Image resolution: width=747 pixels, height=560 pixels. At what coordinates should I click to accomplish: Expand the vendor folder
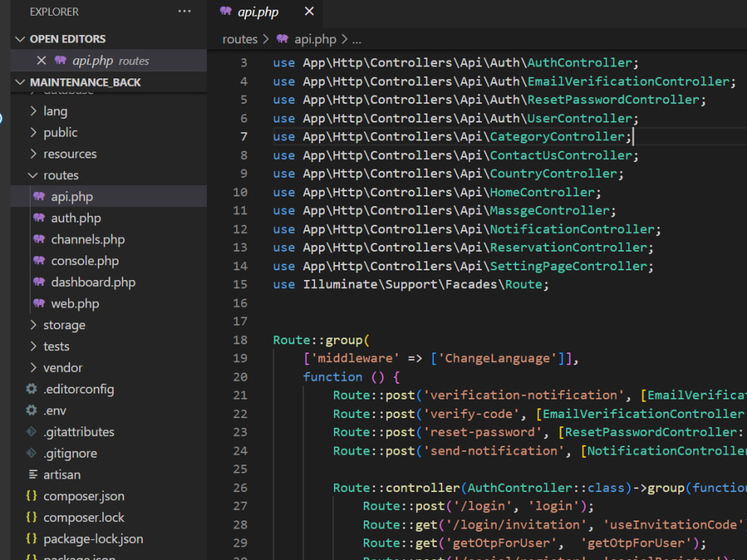(33, 367)
